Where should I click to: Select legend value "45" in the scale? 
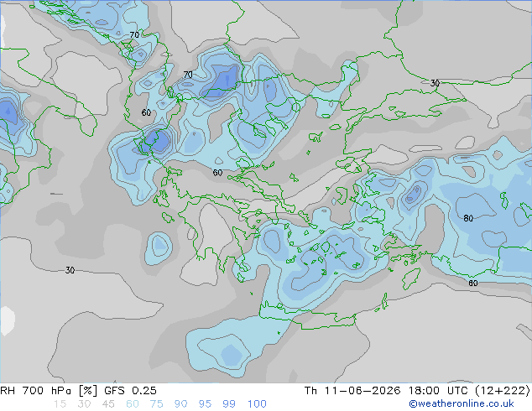(x=108, y=404)
